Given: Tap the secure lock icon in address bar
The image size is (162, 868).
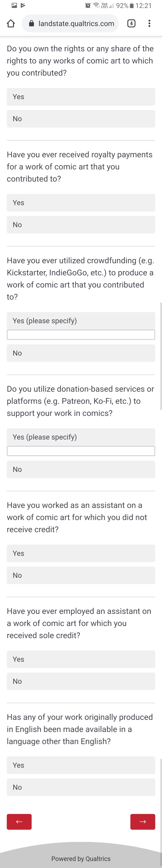Looking at the screenshot, I should (x=31, y=23).
